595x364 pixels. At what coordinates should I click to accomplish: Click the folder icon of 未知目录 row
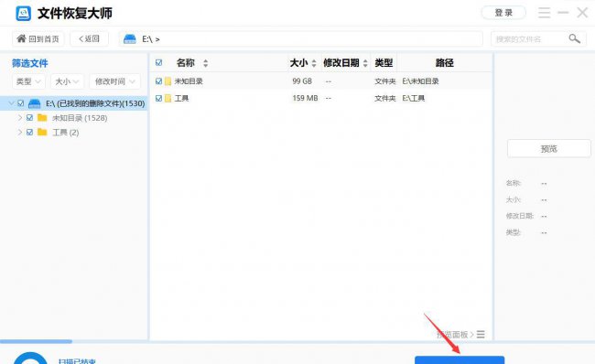pyautogui.click(x=168, y=81)
